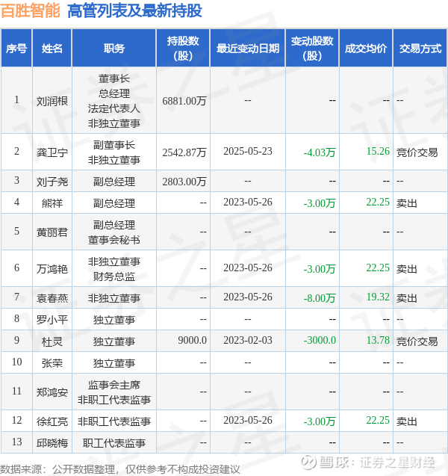Click the 最近变动日期 column header
Screen dimensions: 448x476
pyautogui.click(x=248, y=49)
